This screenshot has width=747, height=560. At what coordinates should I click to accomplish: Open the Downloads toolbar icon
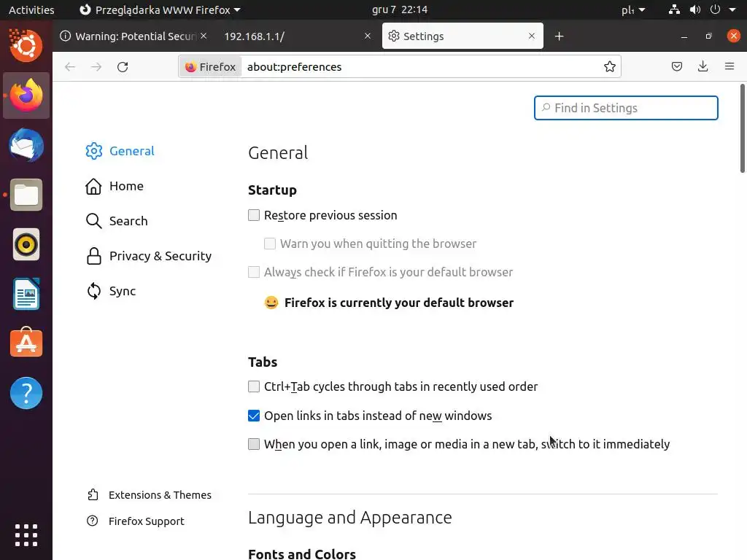point(703,67)
